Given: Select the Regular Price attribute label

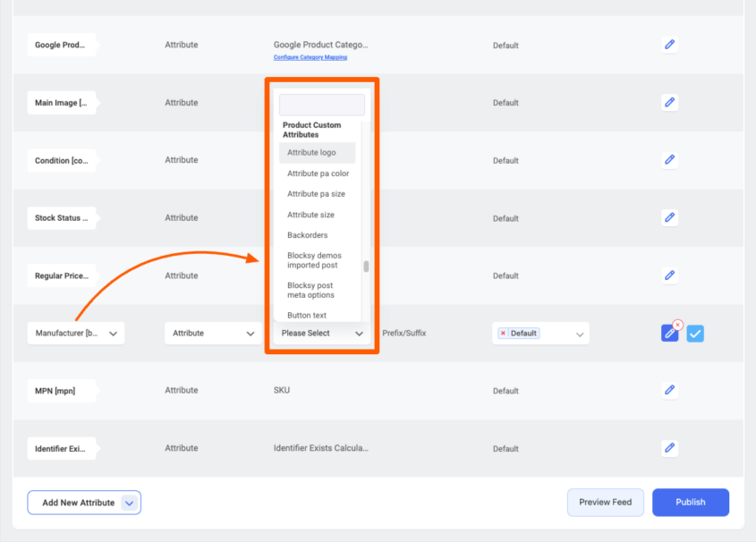Looking at the screenshot, I should 62,275.
